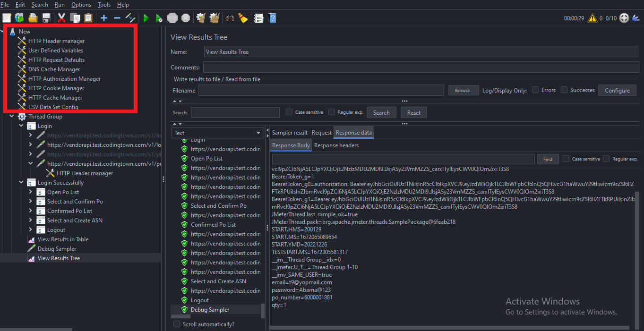Clear results with single broom gear icon
This screenshot has width=644, height=331.
pyautogui.click(x=201, y=18)
